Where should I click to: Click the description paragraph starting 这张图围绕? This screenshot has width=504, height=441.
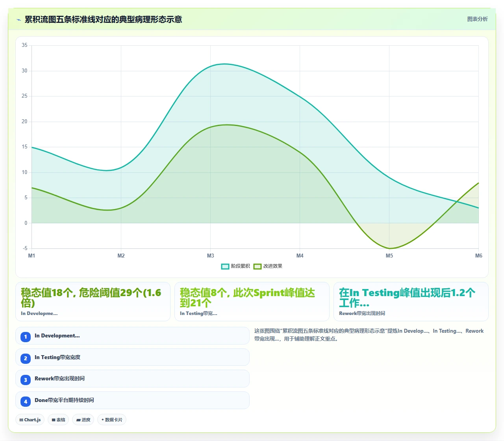[x=369, y=335]
